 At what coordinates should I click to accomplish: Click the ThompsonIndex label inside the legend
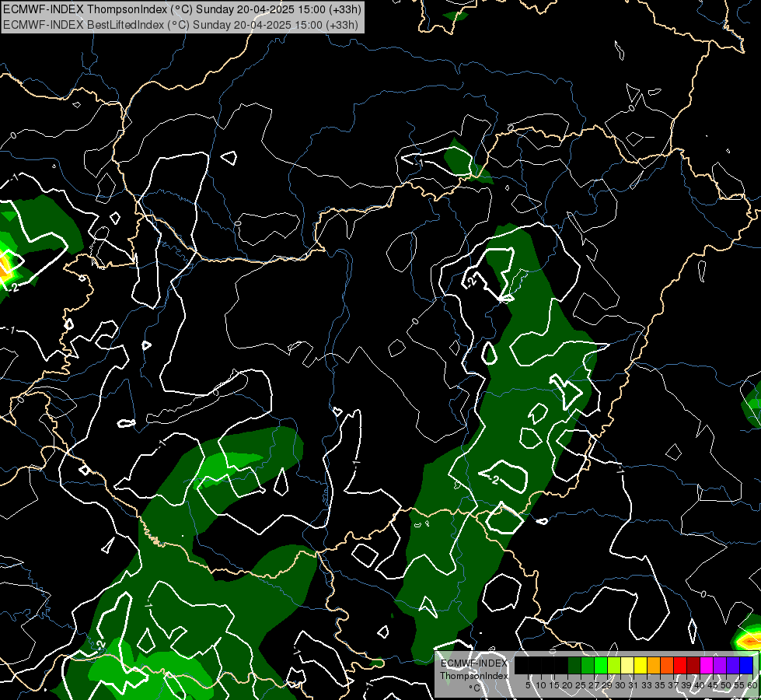(474, 676)
